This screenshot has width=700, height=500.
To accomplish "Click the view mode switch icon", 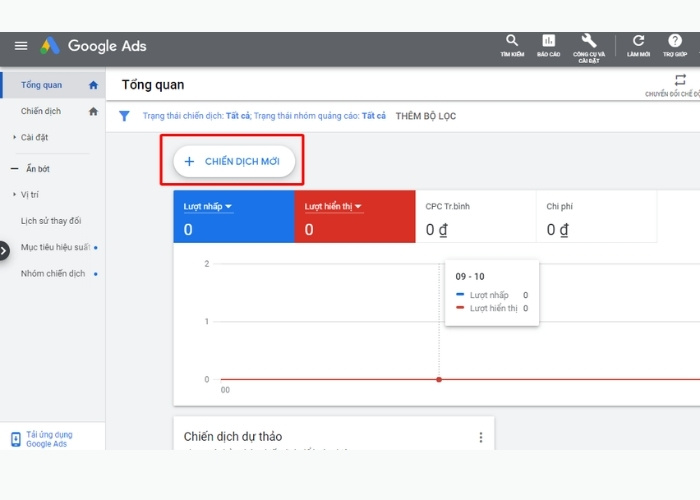I will pos(680,81).
